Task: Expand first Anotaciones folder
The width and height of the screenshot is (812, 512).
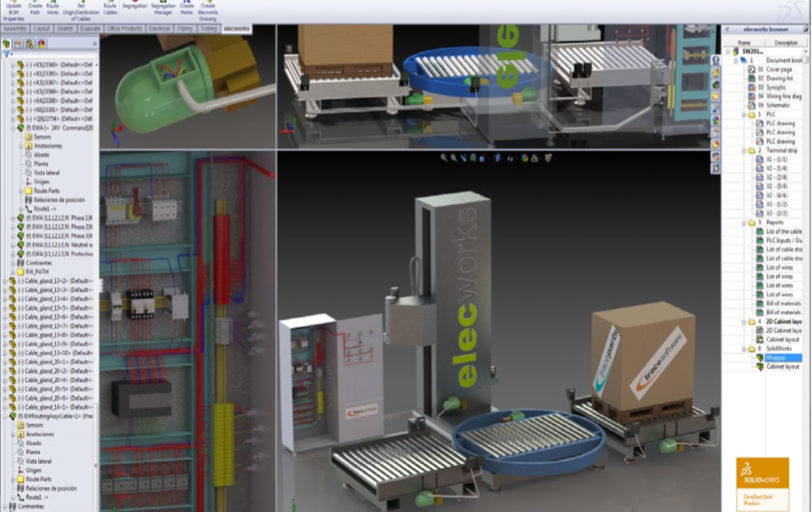Action: 20,146
